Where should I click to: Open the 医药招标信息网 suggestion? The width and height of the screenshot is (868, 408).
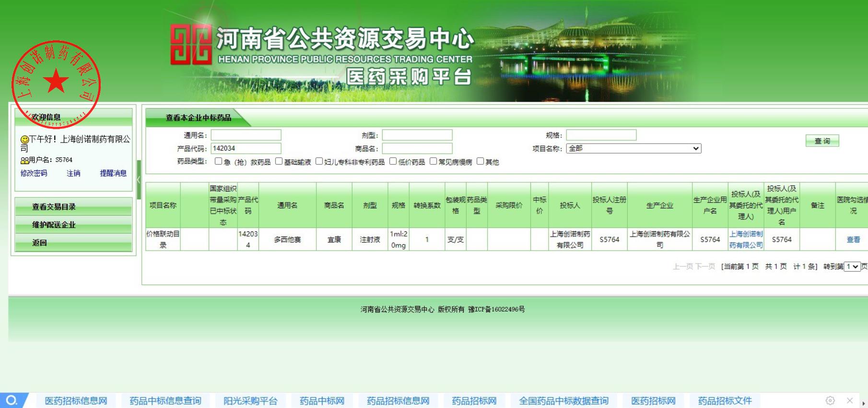click(x=76, y=401)
